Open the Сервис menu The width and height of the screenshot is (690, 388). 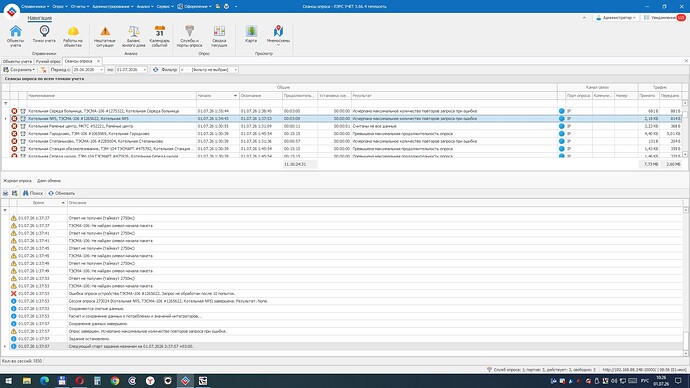tap(165, 7)
